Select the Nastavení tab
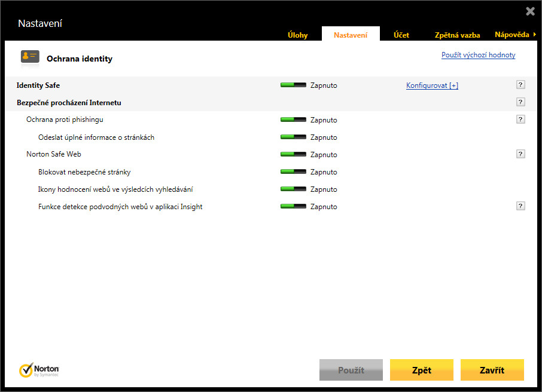Viewport: 542px width, 392px height. [x=351, y=35]
